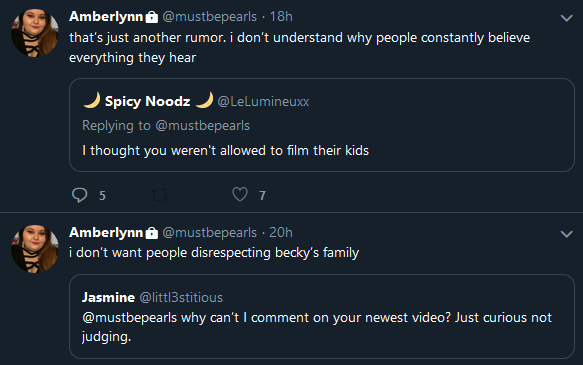This screenshot has height=365, width=583.
Task: Click crescent moon emoji after Spicy Noodz
Action: click(x=204, y=100)
